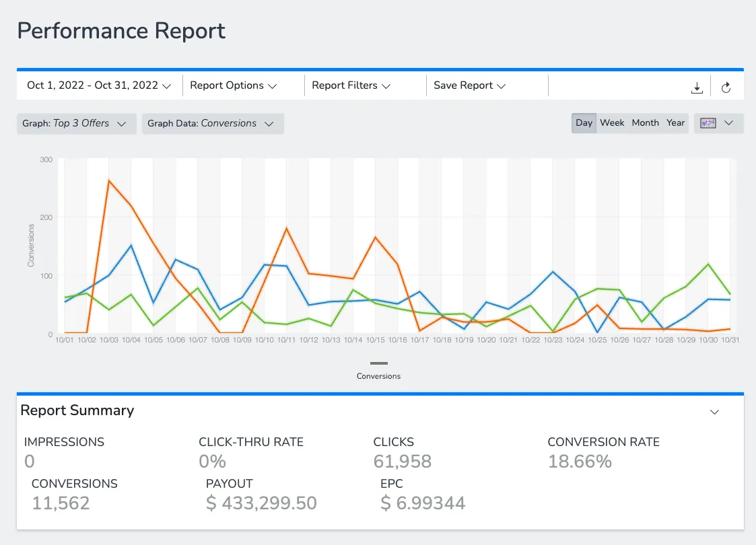Click the green line peak at 10/30
The image size is (756, 545).
[708, 264]
